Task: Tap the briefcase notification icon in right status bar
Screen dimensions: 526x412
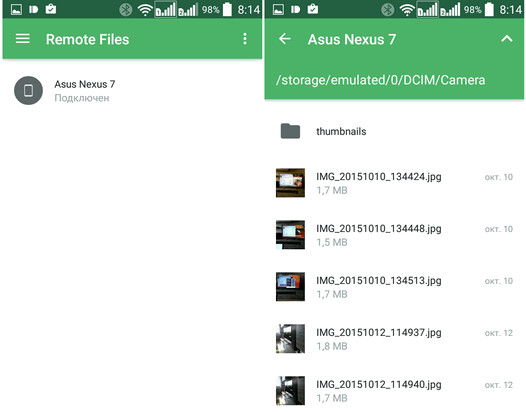Action: [313, 9]
